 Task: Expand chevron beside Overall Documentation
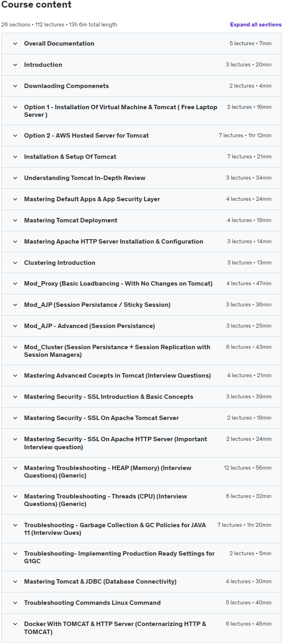pyautogui.click(x=15, y=44)
